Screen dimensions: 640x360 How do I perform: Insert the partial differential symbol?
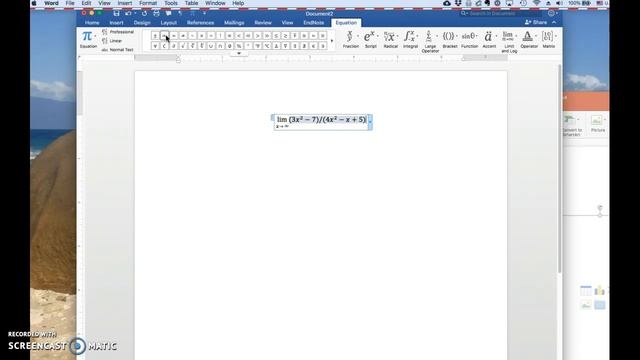pos(174,46)
